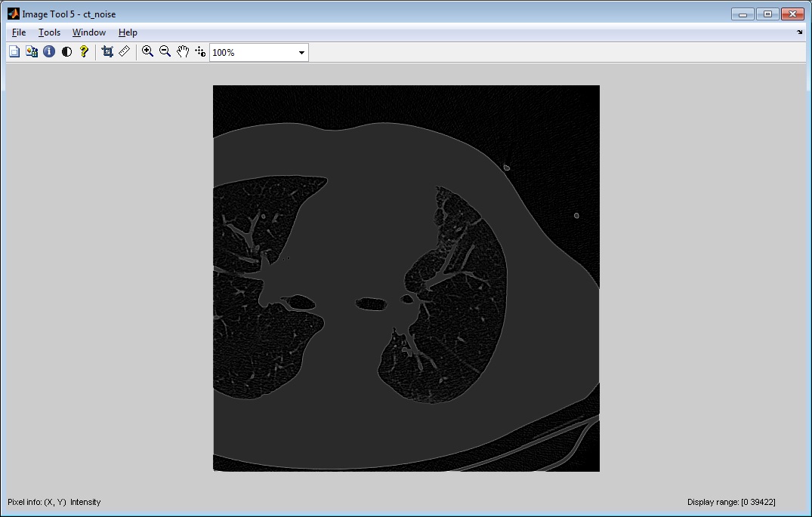Open the Overview tool
This screenshot has height=517, width=812.
(14, 51)
